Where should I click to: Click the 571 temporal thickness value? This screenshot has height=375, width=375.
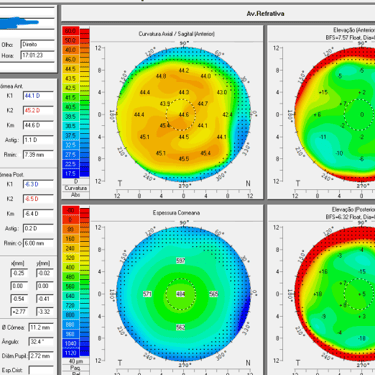tap(148, 294)
